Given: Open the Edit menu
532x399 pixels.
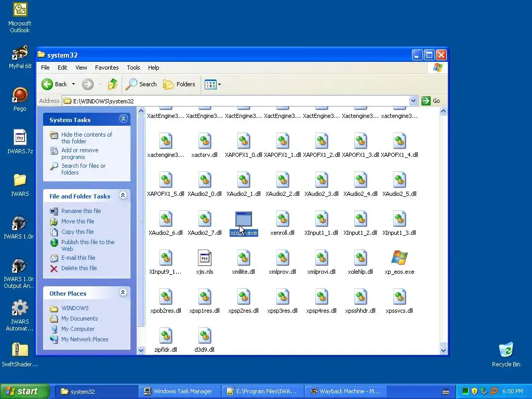Looking at the screenshot, I should [x=62, y=68].
